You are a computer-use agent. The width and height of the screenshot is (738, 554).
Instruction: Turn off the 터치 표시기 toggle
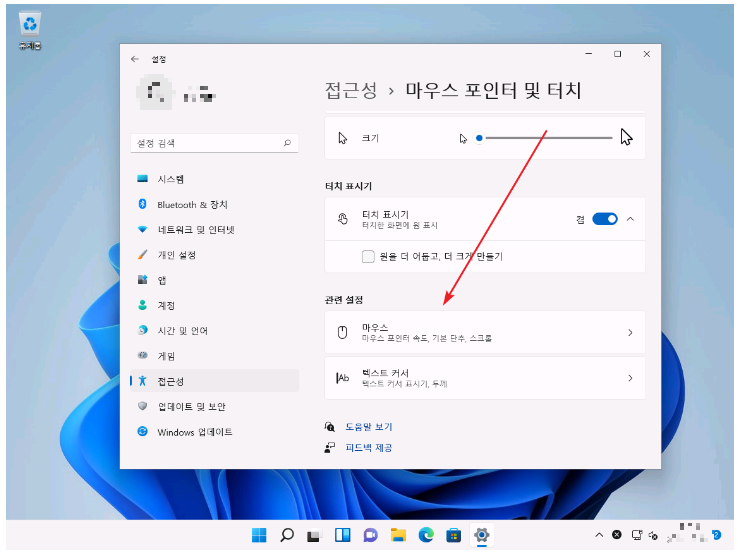pos(605,219)
